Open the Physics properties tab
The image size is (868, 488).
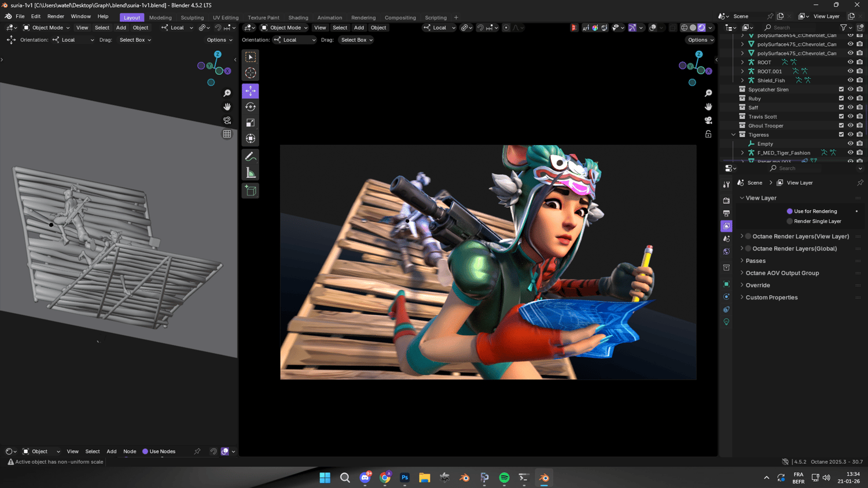(726, 296)
